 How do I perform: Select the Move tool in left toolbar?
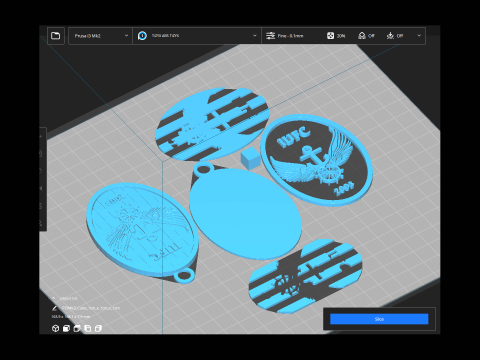pyautogui.click(x=41, y=136)
